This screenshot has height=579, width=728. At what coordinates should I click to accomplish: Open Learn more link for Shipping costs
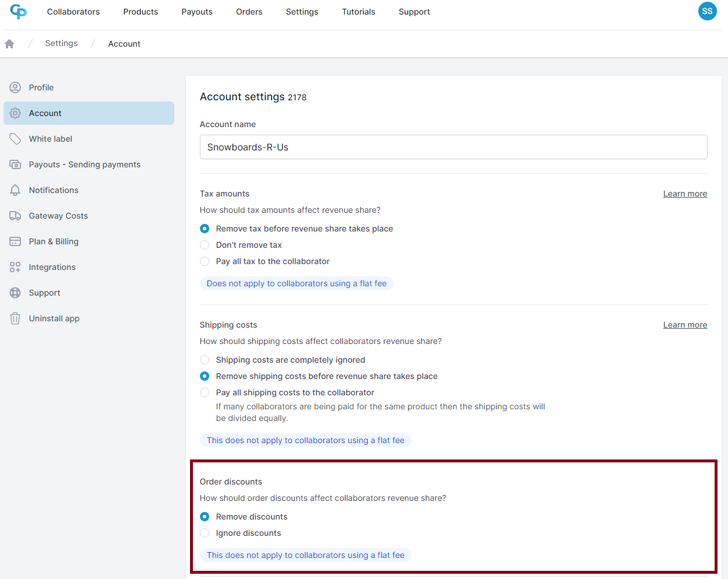tap(685, 325)
